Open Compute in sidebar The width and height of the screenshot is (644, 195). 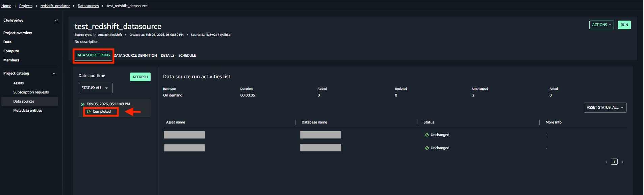click(x=11, y=51)
